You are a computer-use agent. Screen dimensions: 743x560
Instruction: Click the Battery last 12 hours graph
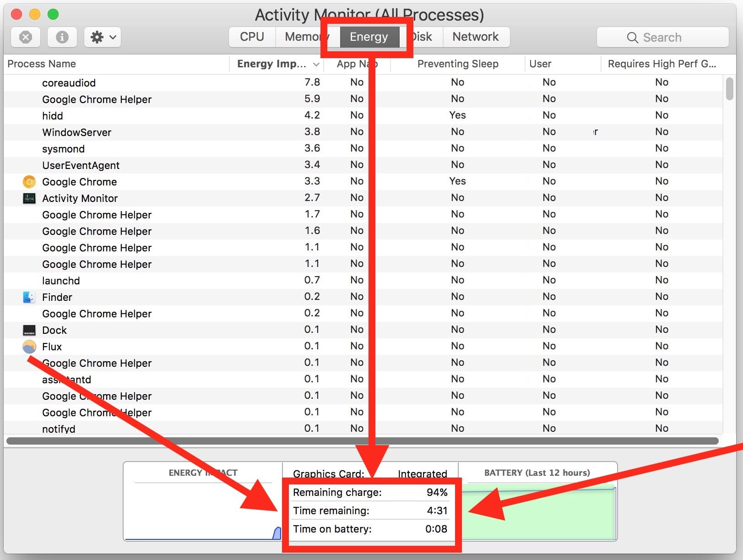click(x=537, y=501)
